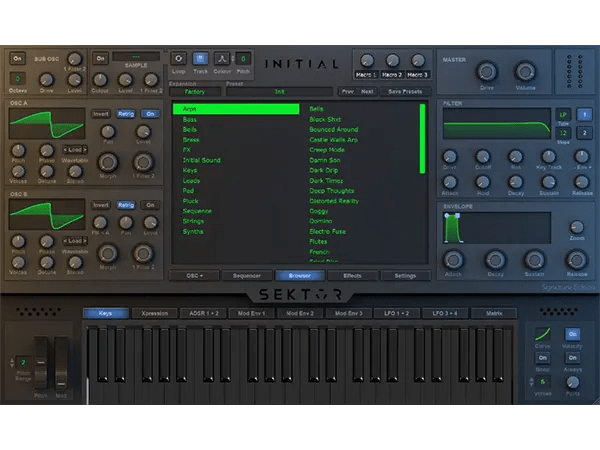Enable Osc B On button

coord(150,205)
